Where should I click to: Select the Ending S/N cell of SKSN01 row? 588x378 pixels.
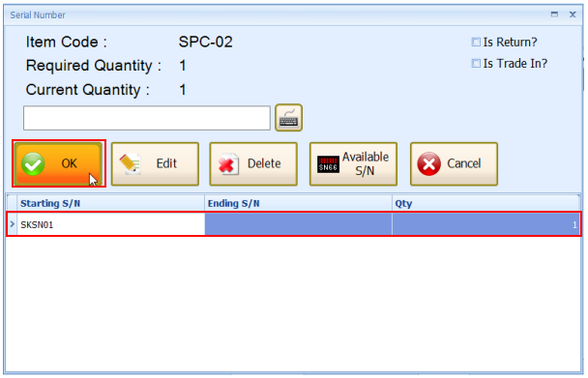point(298,224)
